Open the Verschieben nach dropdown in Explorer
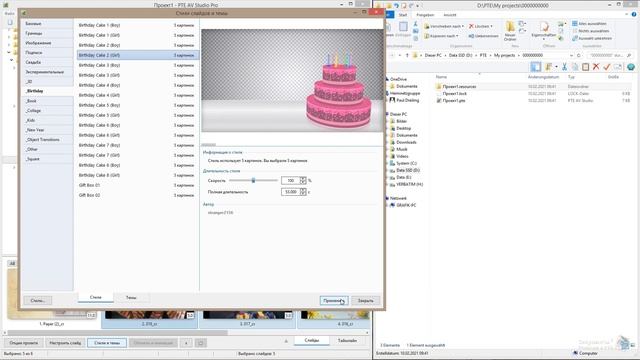640x360 pixels. [x=444, y=26]
